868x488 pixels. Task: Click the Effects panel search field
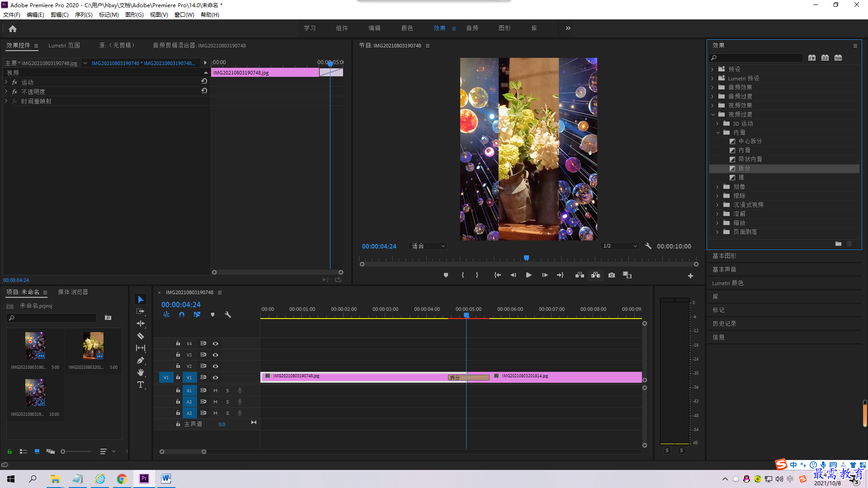(x=756, y=57)
